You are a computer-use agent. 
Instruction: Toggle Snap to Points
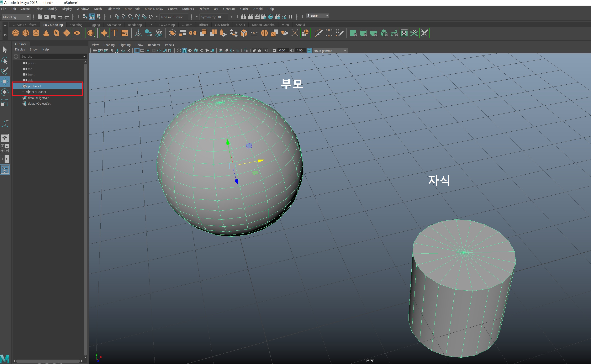130,17
